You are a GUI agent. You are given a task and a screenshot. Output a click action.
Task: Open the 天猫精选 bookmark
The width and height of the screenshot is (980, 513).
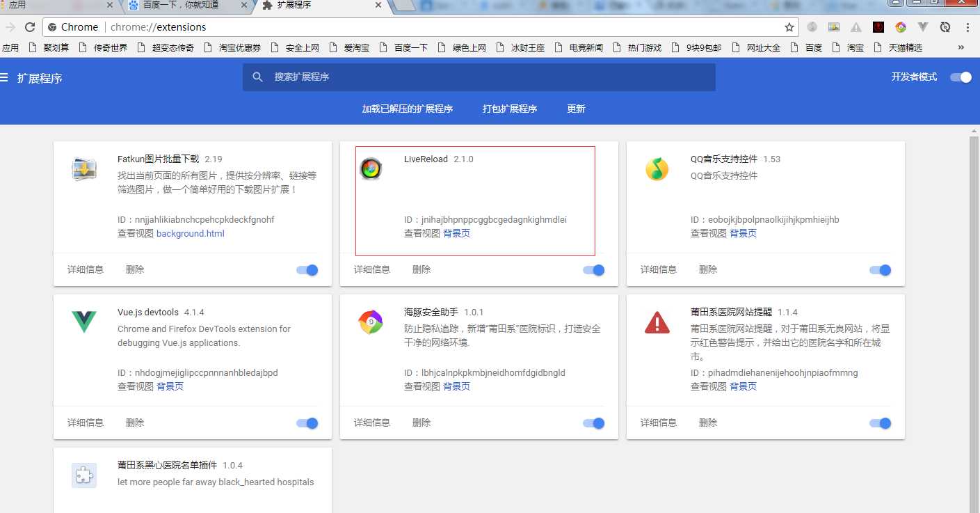click(897, 48)
